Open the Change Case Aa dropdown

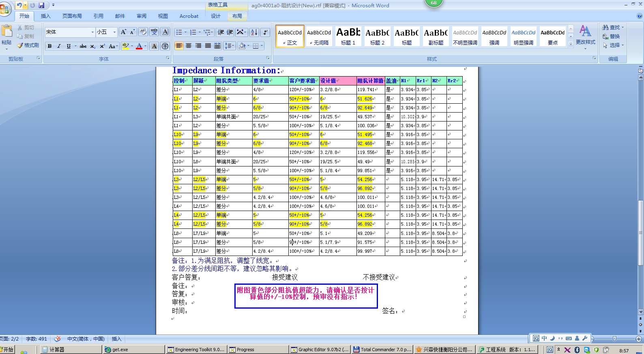coord(113,46)
